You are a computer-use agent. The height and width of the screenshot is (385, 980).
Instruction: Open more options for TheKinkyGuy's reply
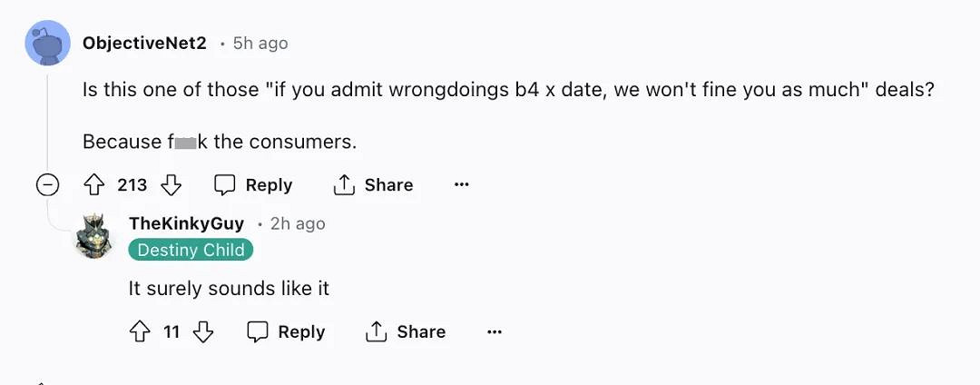495,332
